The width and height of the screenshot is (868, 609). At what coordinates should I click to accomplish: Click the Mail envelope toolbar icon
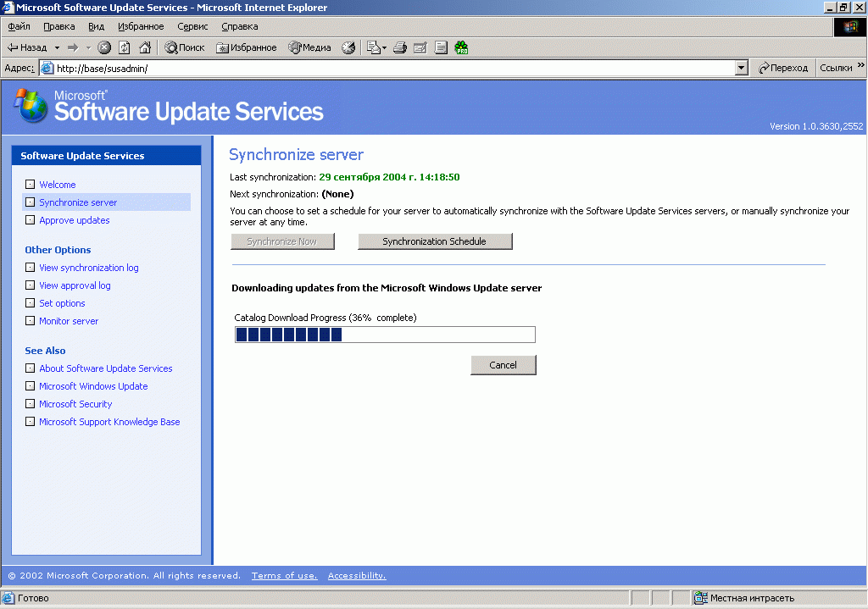tap(374, 47)
